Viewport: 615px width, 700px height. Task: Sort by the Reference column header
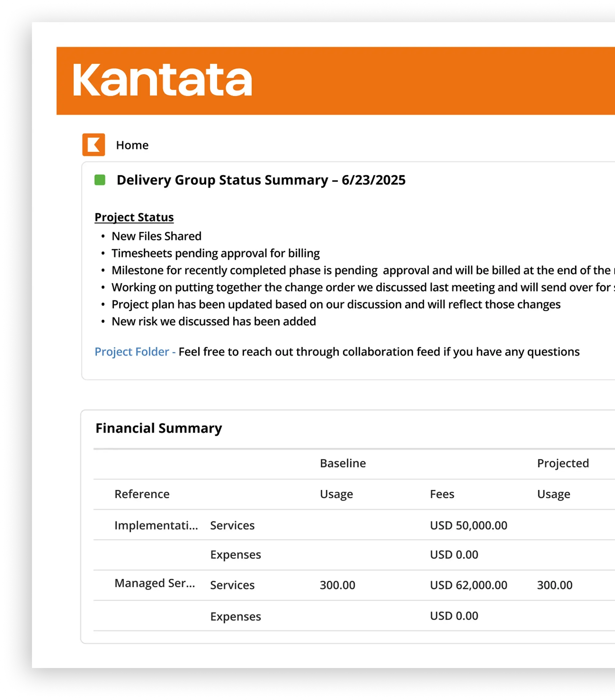142,494
